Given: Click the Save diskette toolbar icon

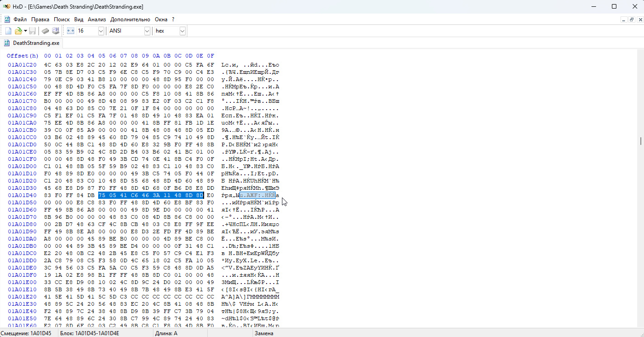Looking at the screenshot, I should 33,31.
